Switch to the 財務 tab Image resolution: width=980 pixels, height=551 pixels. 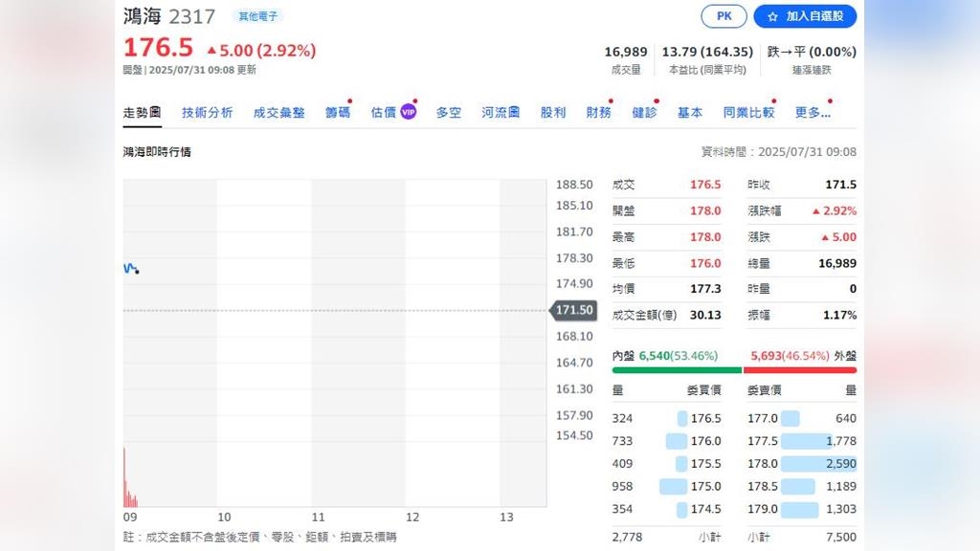pyautogui.click(x=599, y=113)
